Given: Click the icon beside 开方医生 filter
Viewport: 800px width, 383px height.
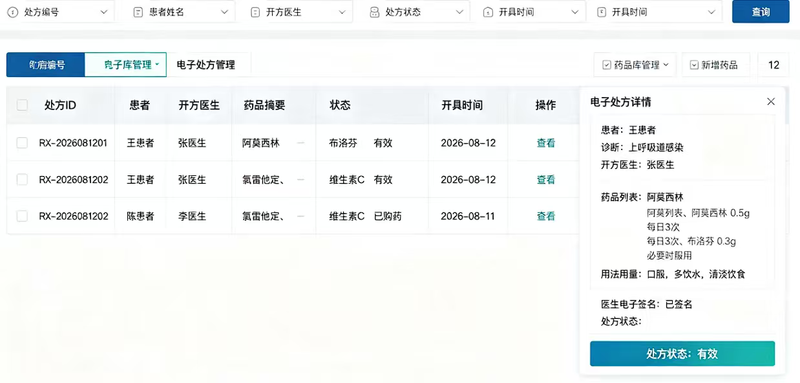Looking at the screenshot, I should pyautogui.click(x=256, y=12).
